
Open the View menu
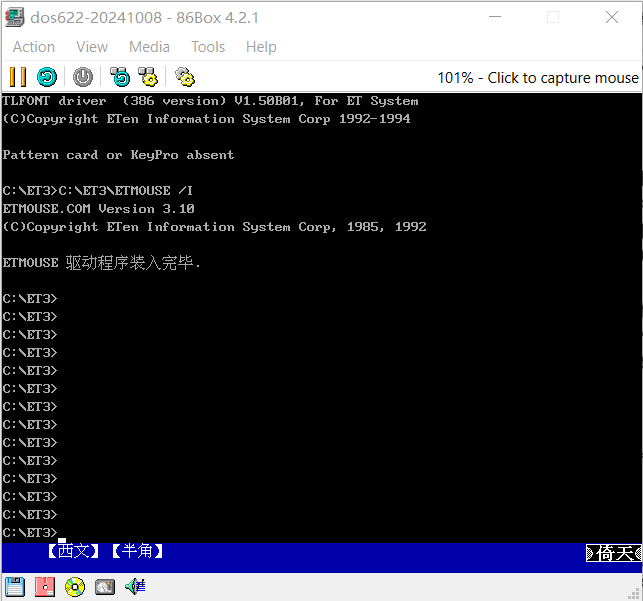tap(92, 47)
